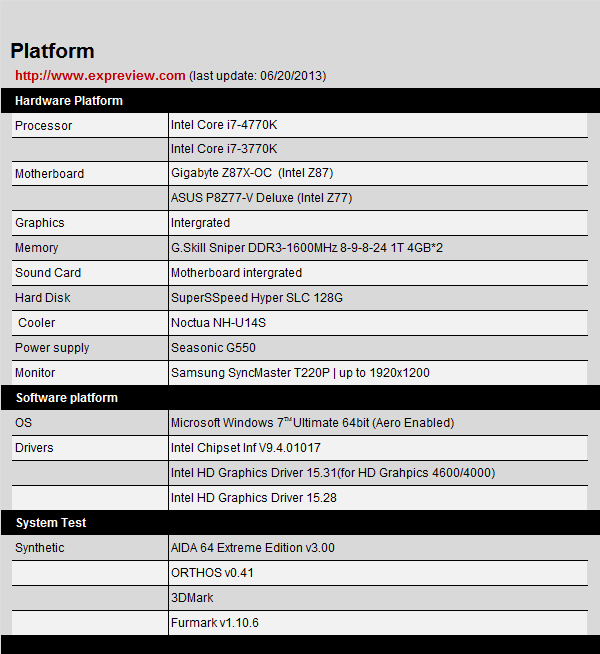Image resolution: width=600 pixels, height=654 pixels.
Task: Select the 3DMark cell
Action: (378, 598)
